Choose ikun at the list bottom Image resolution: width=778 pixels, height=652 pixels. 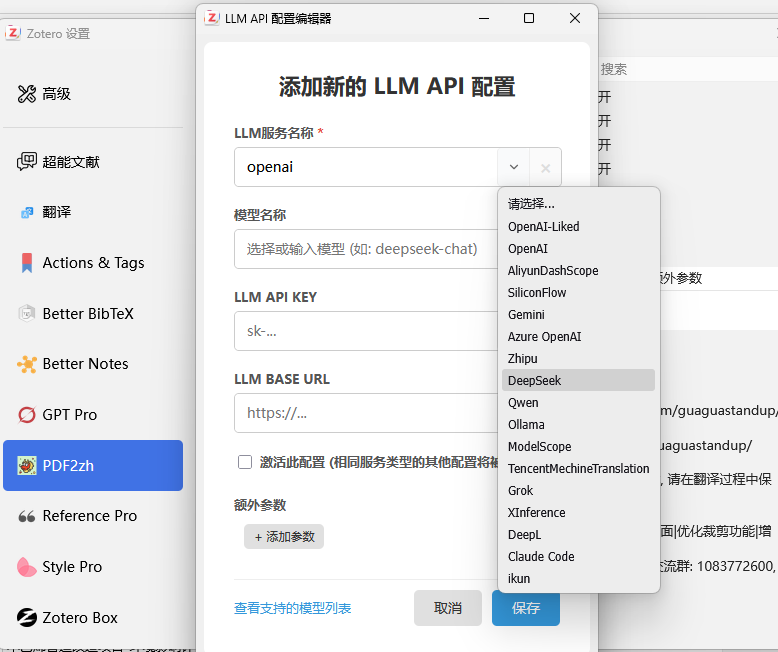click(578, 579)
